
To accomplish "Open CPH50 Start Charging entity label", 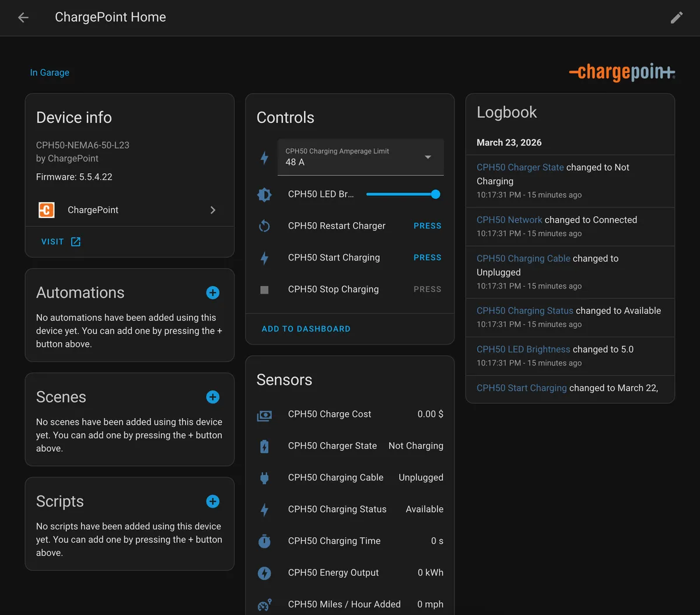I will (x=334, y=258).
